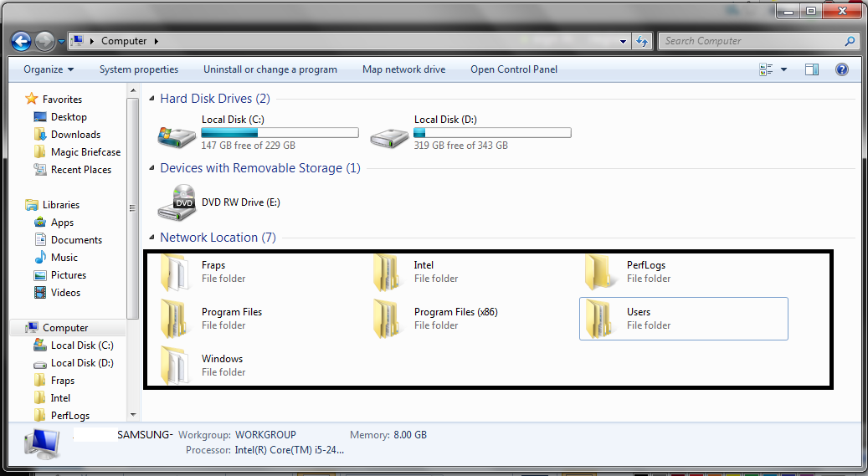Click the Network Location (7) header

(218, 238)
